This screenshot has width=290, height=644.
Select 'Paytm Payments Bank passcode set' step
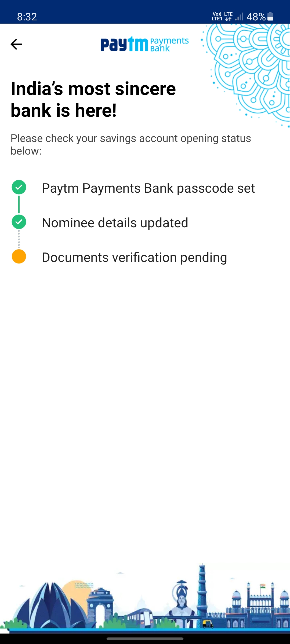(x=148, y=188)
